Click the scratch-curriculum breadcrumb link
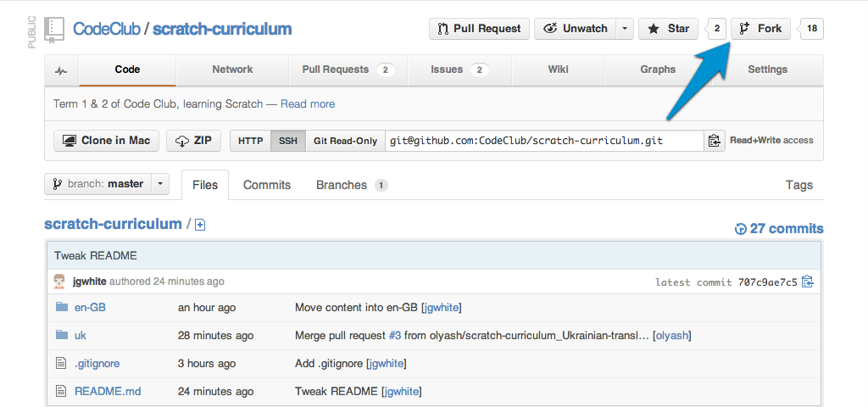 [x=113, y=224]
